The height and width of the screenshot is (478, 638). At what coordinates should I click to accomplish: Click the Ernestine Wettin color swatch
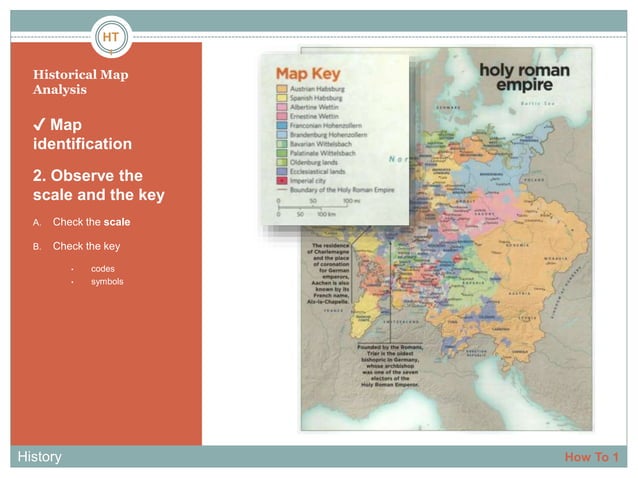click(282, 116)
